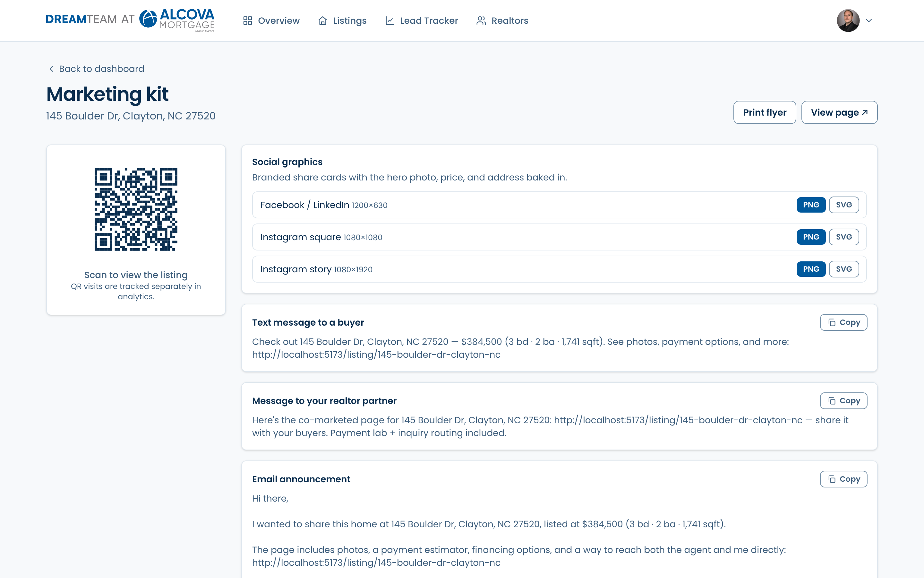Viewport: 924px width, 578px height.
Task: Click the user profile avatar
Action: point(848,21)
